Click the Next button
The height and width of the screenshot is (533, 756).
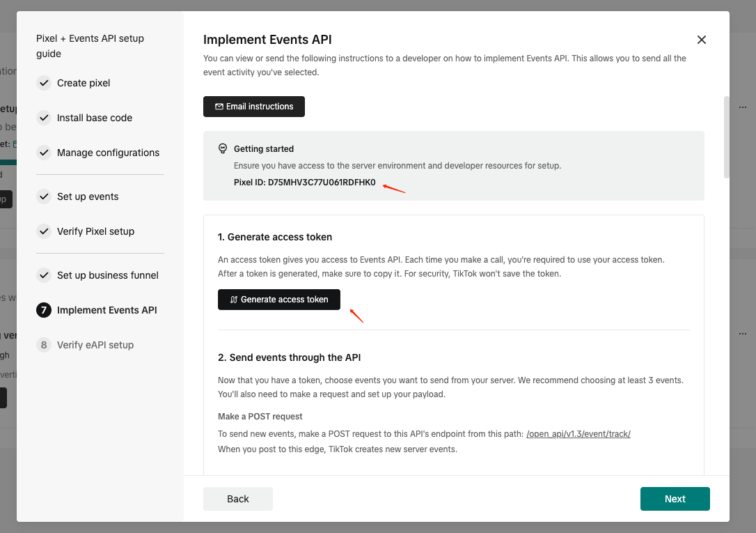pos(675,499)
